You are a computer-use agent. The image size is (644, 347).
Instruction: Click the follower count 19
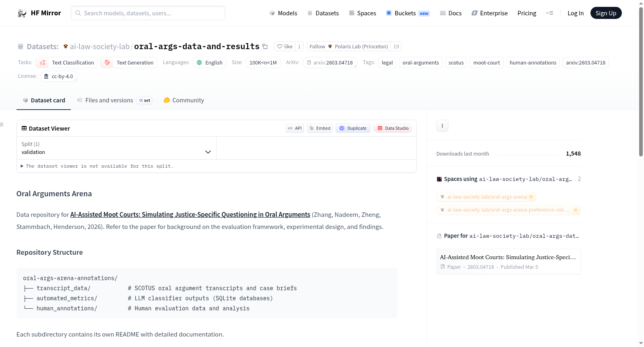click(396, 46)
